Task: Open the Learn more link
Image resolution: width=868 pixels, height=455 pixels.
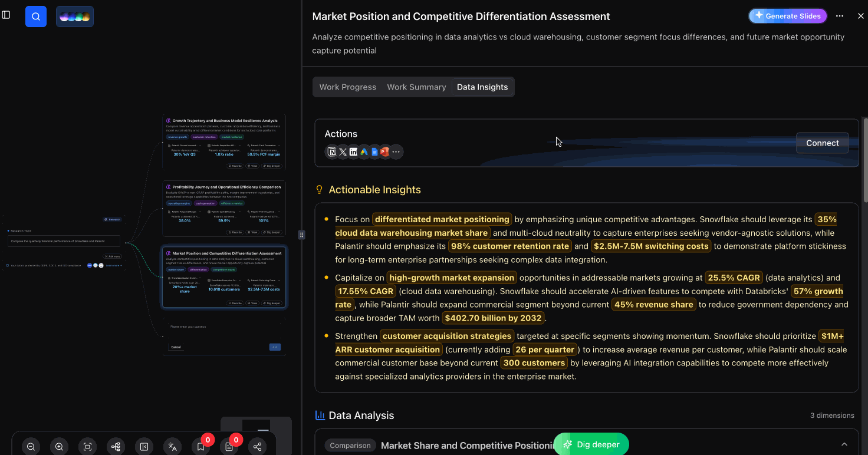Action: pos(113,265)
